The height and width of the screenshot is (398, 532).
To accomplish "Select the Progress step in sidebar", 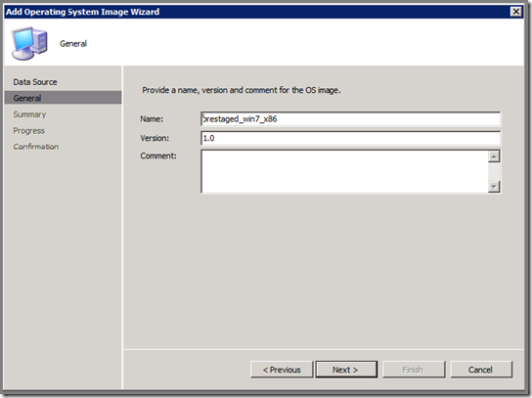I will 28,131.
